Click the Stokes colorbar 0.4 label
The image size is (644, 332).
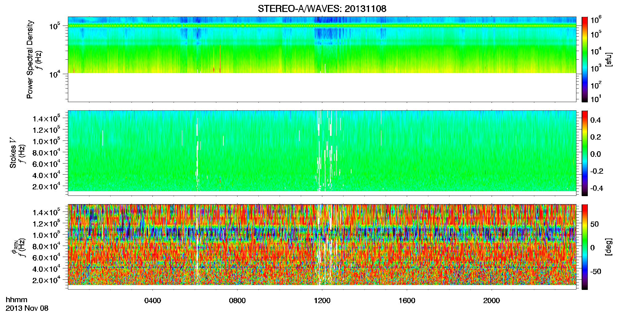(595, 120)
